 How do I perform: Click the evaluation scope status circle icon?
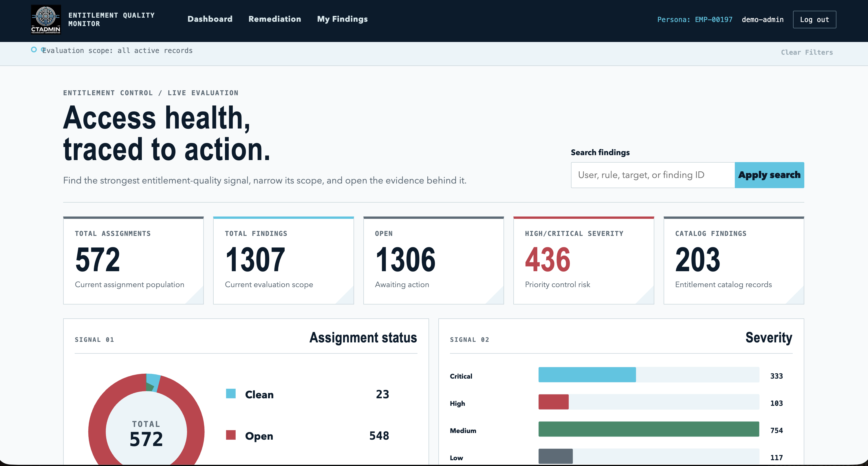(x=34, y=49)
